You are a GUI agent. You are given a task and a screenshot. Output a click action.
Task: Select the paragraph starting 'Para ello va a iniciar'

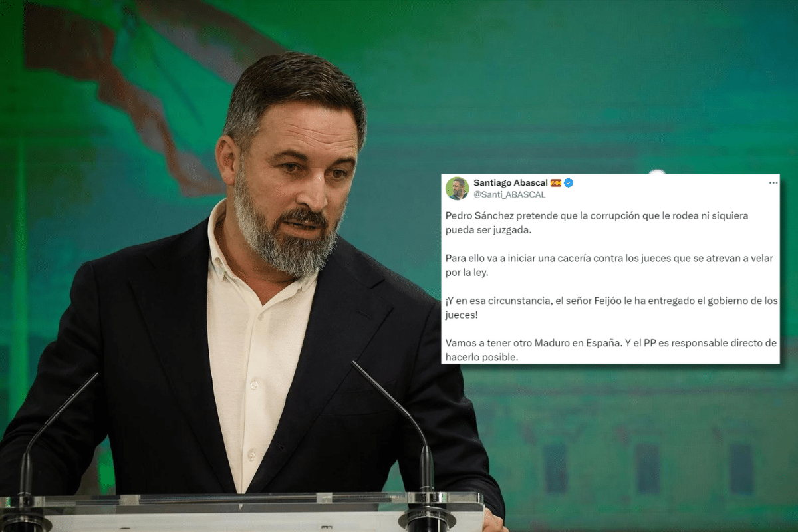[x=609, y=265]
